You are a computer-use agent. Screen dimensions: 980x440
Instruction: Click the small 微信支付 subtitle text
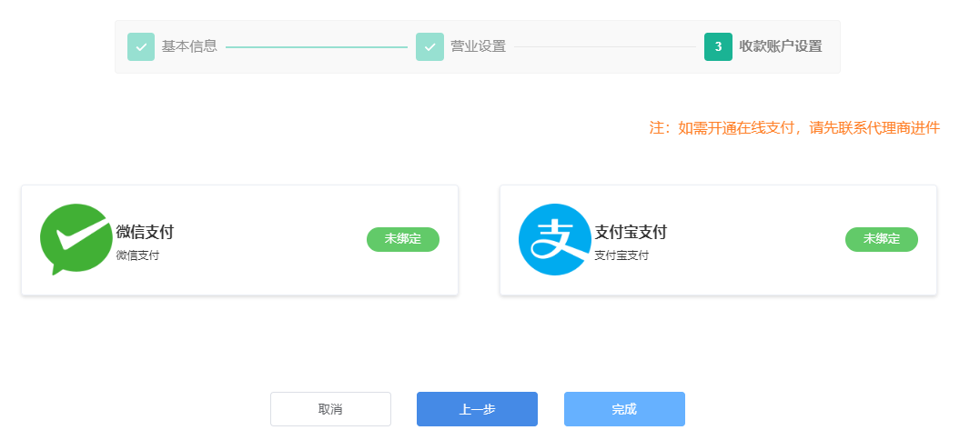click(137, 255)
